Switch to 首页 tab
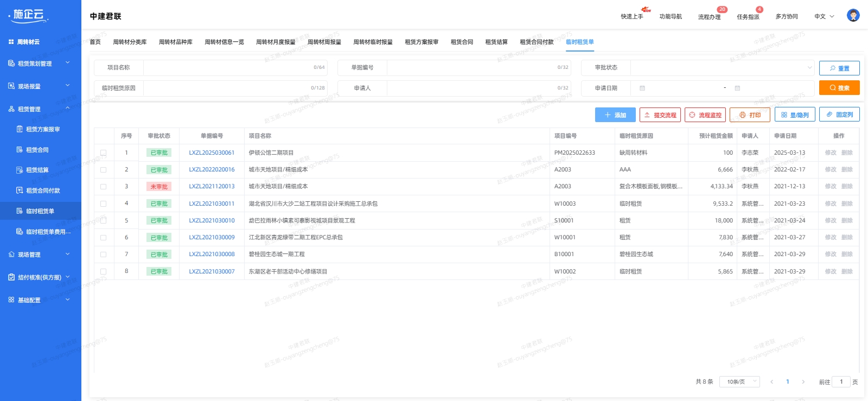The height and width of the screenshot is (401, 868). (95, 42)
